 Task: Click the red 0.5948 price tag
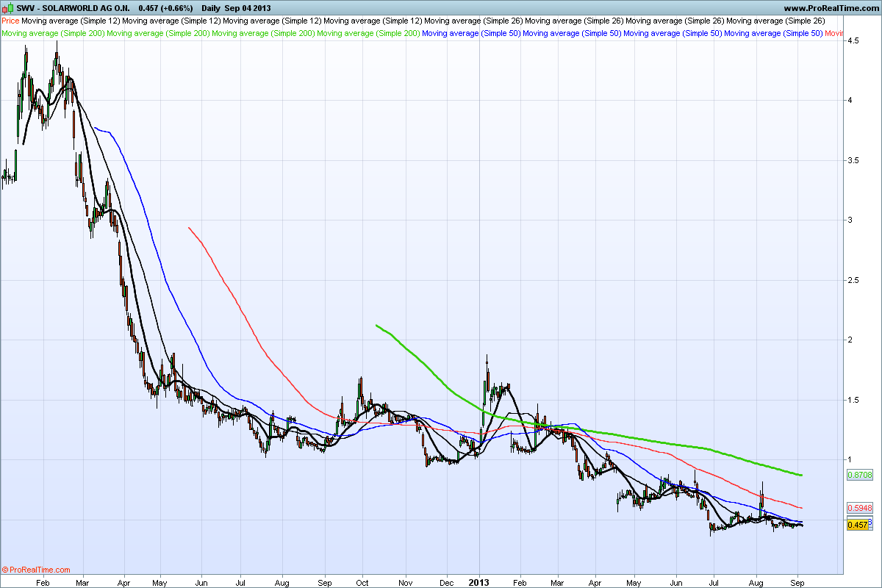(859, 508)
